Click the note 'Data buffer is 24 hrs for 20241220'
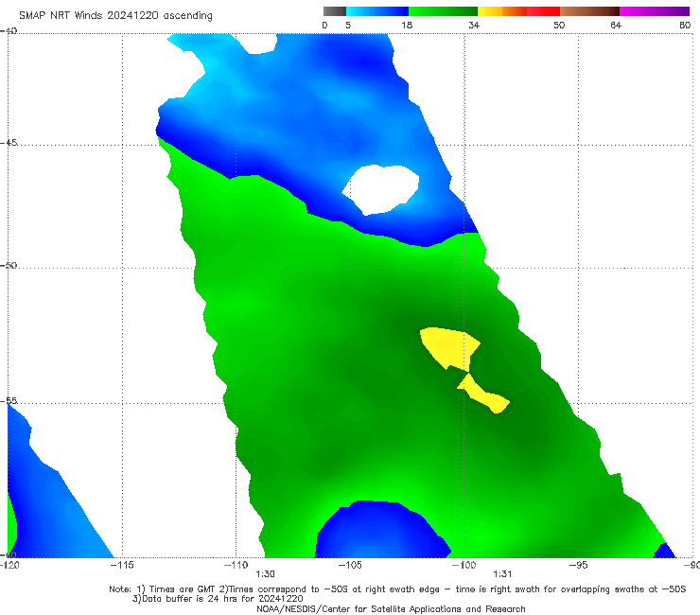The height and width of the screenshot is (615, 700). (x=218, y=599)
